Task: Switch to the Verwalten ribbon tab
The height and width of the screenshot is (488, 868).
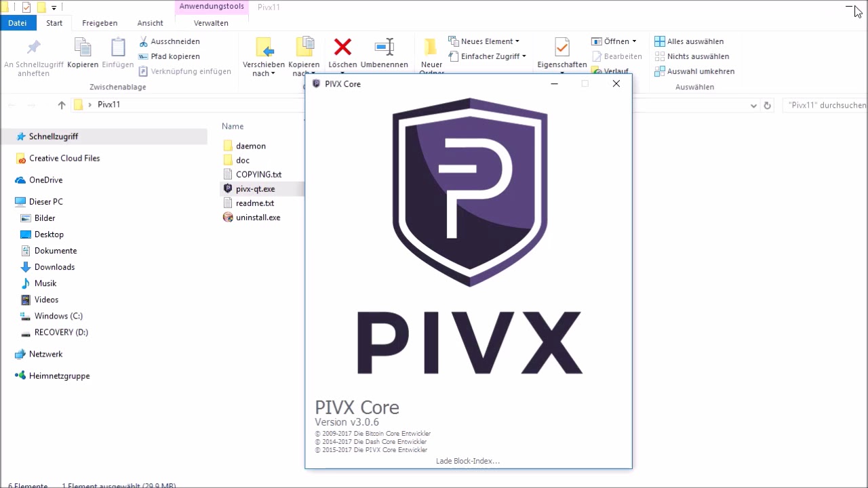Action: pyautogui.click(x=211, y=23)
